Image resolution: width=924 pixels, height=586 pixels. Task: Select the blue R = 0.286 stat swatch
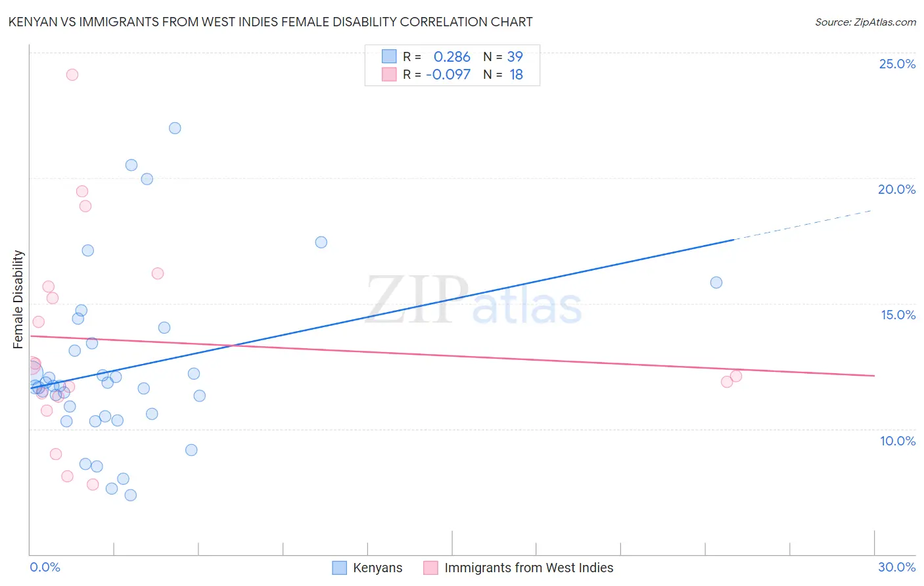[x=389, y=56]
